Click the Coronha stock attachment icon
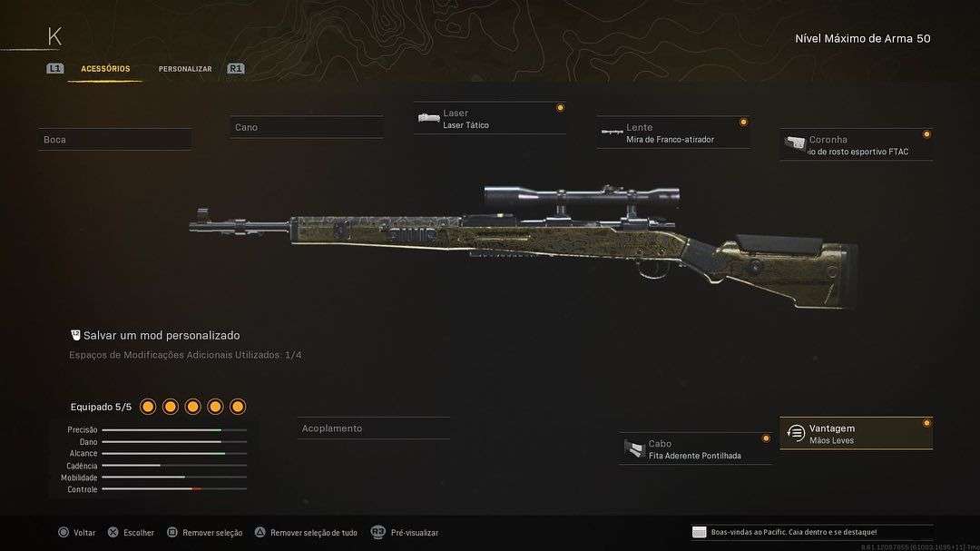 coord(794,143)
